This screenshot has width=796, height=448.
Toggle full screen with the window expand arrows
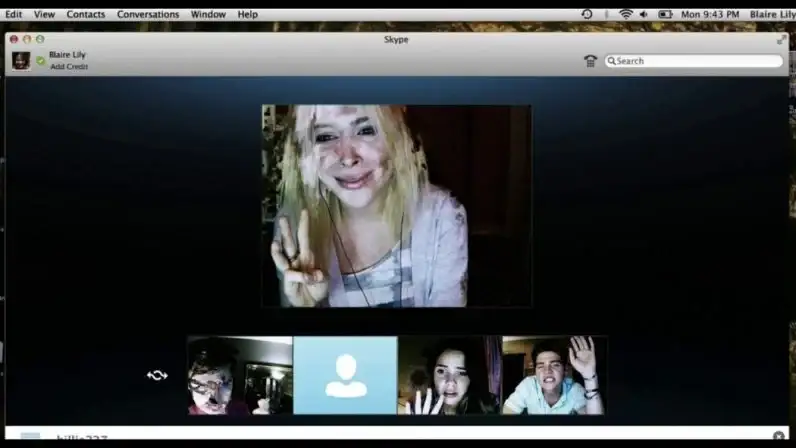point(781,40)
